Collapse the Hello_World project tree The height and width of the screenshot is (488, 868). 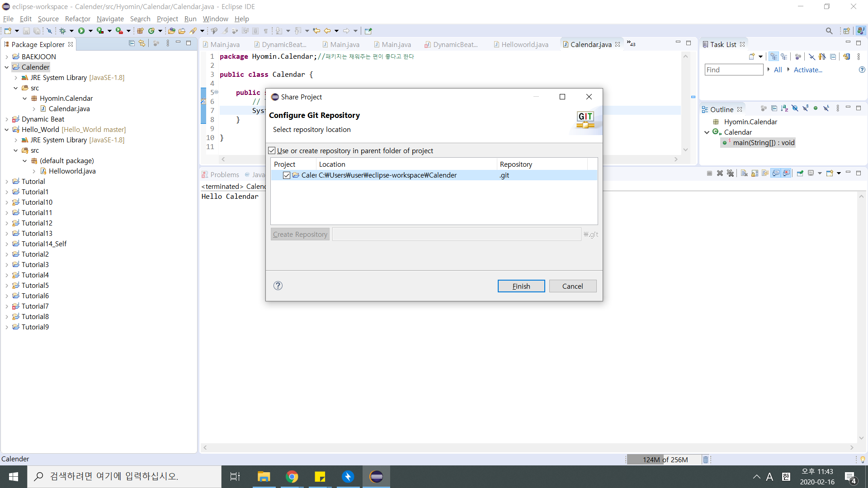7,130
